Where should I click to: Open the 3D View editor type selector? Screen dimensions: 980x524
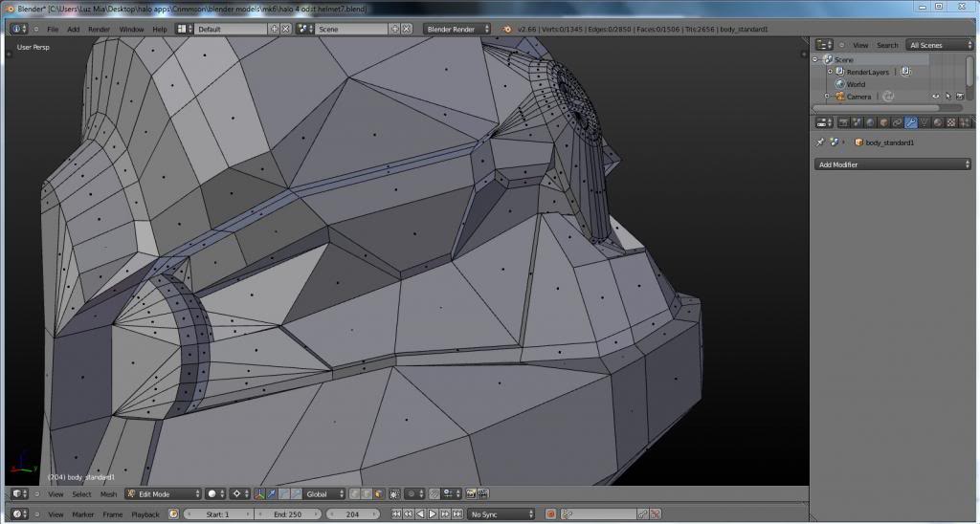[x=19, y=493]
